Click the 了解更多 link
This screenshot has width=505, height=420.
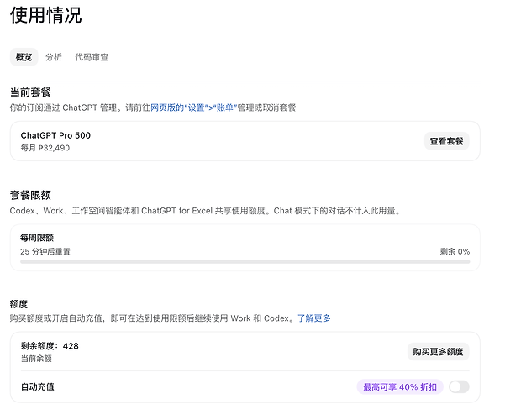[x=313, y=318]
